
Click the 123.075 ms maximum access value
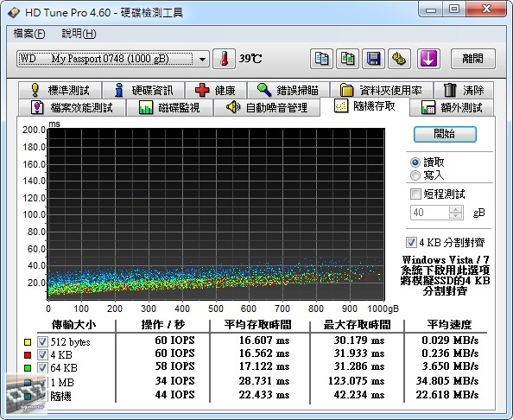tap(357, 381)
